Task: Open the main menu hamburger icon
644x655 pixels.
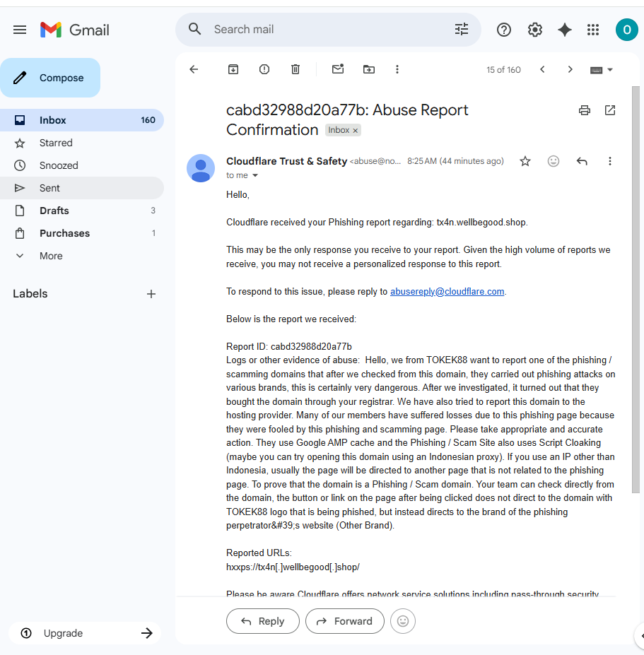Action: pyautogui.click(x=20, y=30)
